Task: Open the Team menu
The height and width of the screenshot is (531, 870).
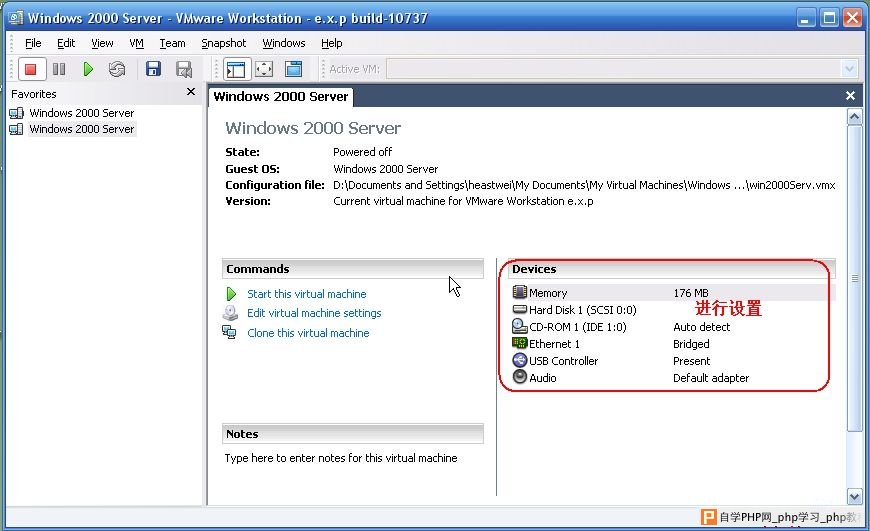Action: tap(172, 43)
